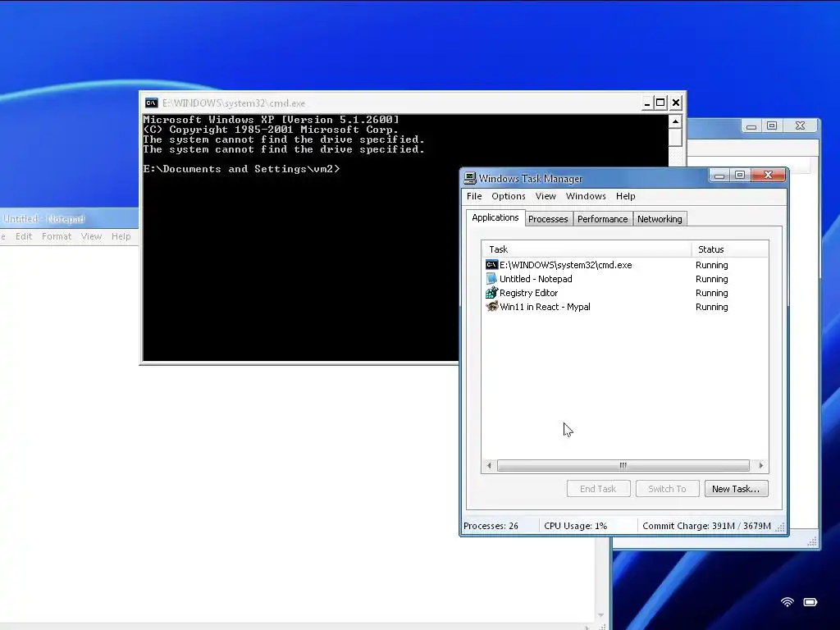The width and height of the screenshot is (840, 630).
Task: Click the Untitled - Notepad title bar
Action: pyautogui.click(x=69, y=218)
